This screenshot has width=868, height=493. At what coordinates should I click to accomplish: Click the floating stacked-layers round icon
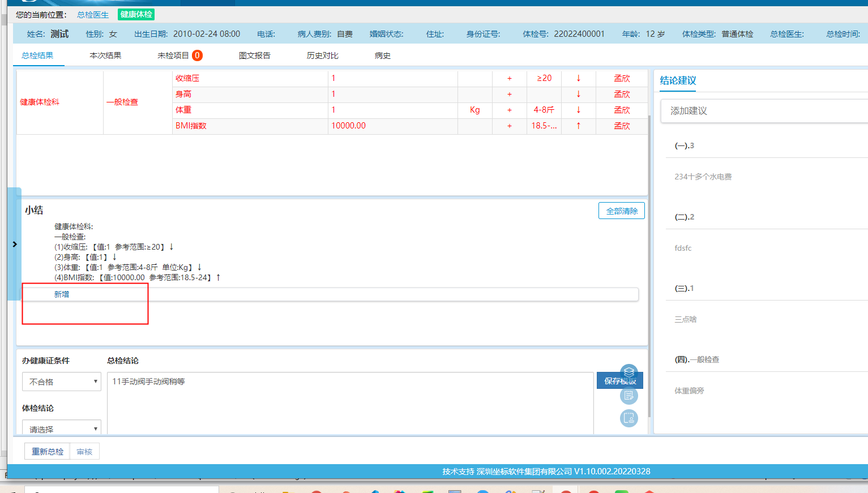pyautogui.click(x=629, y=373)
